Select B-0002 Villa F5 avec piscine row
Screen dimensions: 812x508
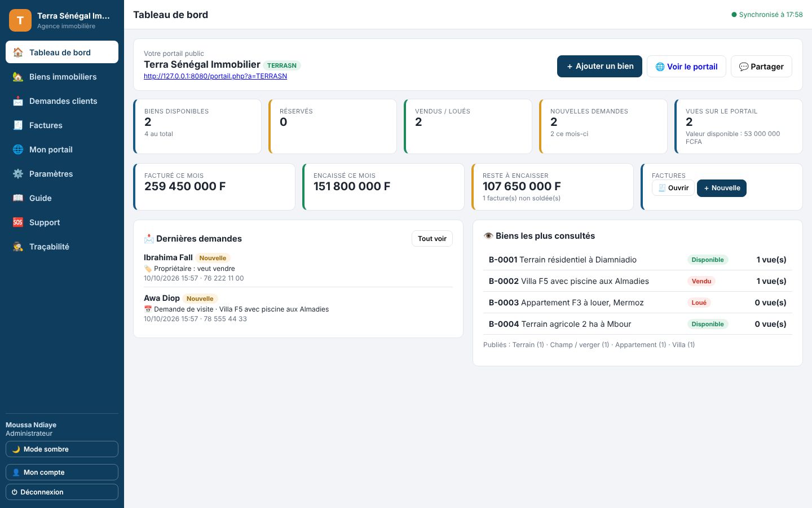(638, 281)
